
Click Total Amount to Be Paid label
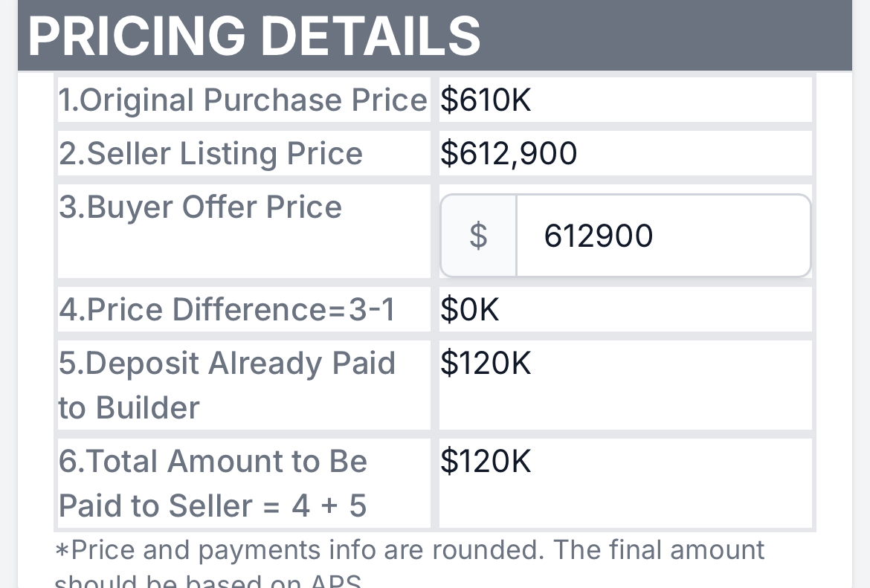(x=213, y=483)
